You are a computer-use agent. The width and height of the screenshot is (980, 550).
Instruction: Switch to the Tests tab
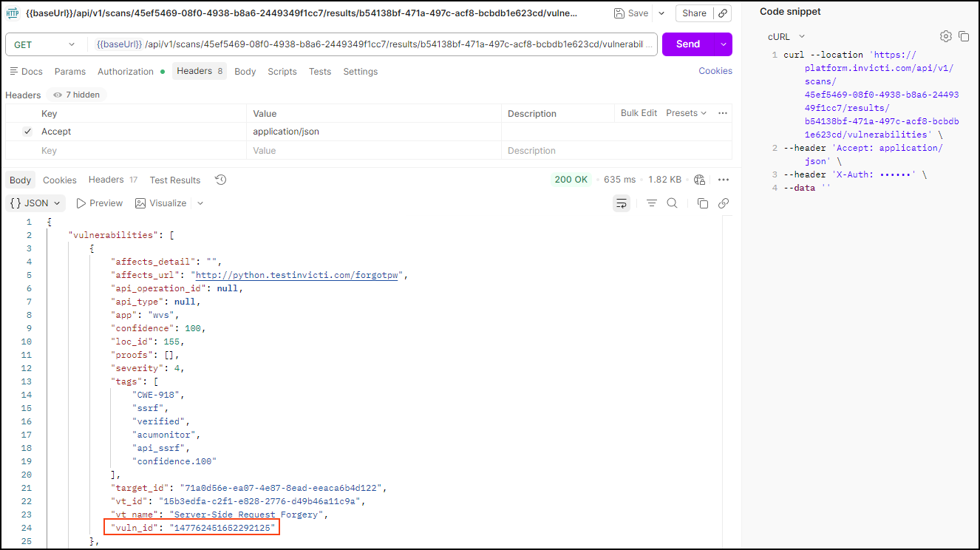(320, 71)
